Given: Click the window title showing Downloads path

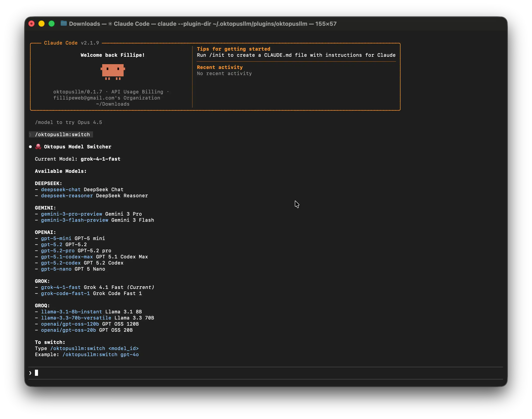Looking at the screenshot, I should coord(202,24).
